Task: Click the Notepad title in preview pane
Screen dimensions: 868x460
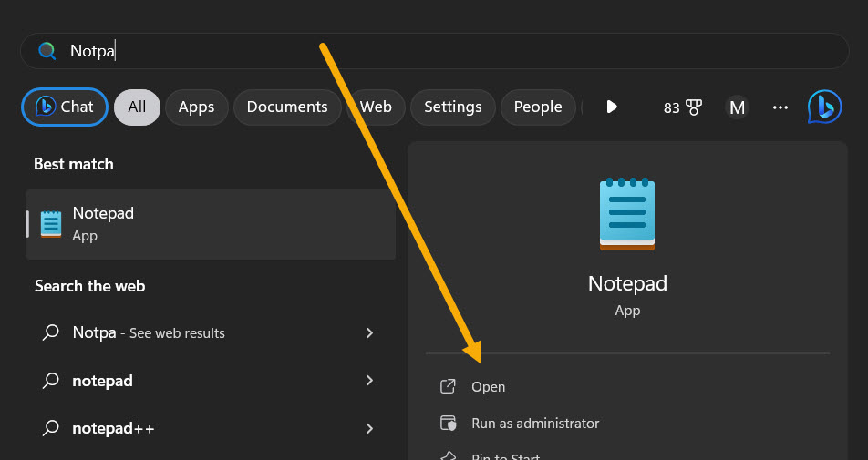Action: [x=627, y=283]
